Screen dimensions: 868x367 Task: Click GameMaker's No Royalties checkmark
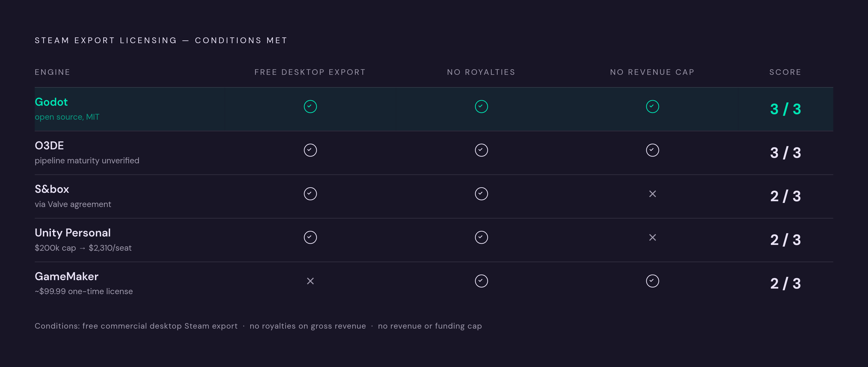tap(481, 281)
